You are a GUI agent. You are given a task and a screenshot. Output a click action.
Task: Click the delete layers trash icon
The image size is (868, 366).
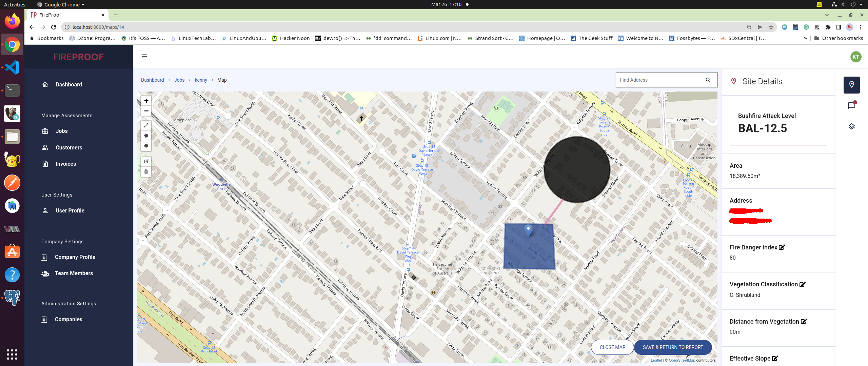tap(146, 171)
